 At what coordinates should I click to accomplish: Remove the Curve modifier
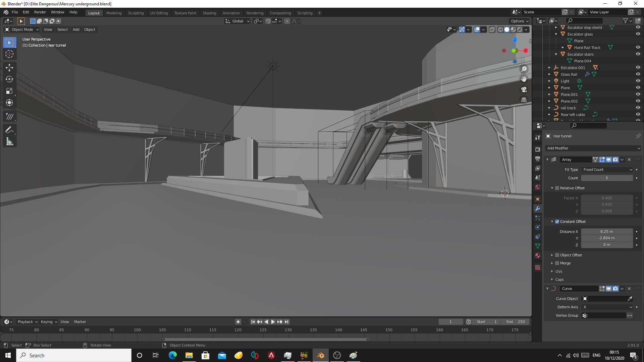(x=629, y=289)
